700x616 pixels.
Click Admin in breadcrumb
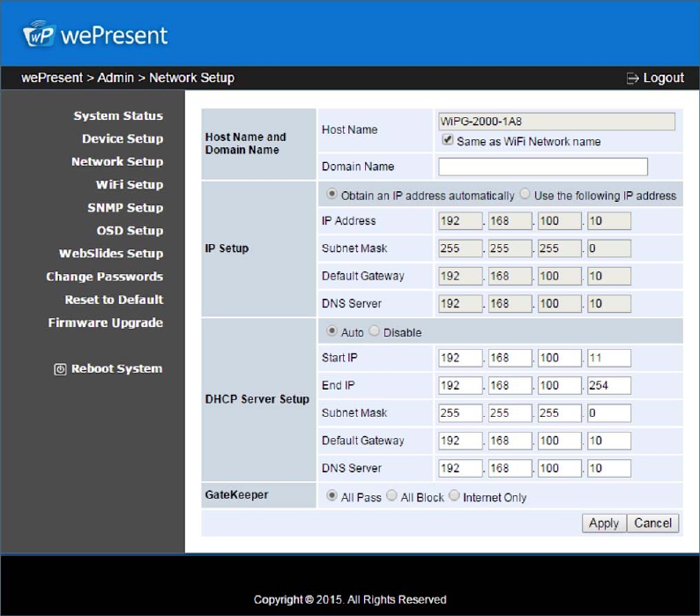tap(115, 78)
